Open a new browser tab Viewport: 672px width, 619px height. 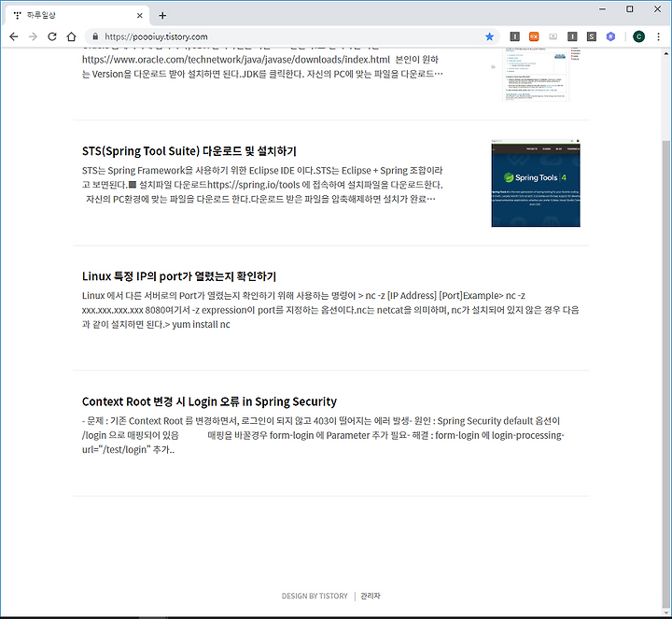pyautogui.click(x=162, y=16)
